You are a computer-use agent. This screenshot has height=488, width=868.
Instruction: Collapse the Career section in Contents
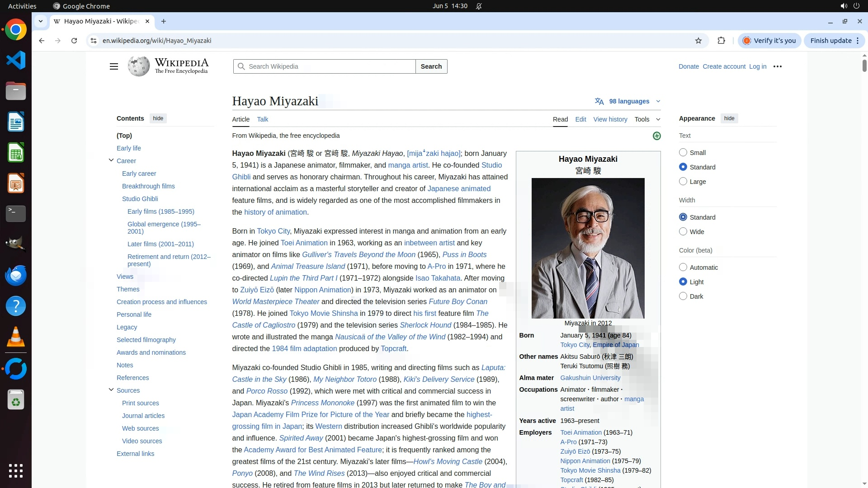(x=111, y=160)
